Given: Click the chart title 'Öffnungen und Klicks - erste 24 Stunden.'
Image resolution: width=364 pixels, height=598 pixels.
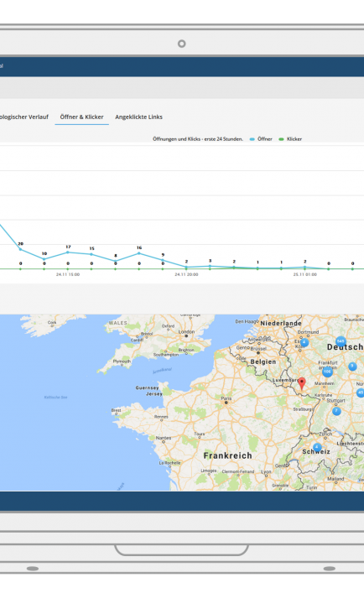Looking at the screenshot, I should 198,139.
